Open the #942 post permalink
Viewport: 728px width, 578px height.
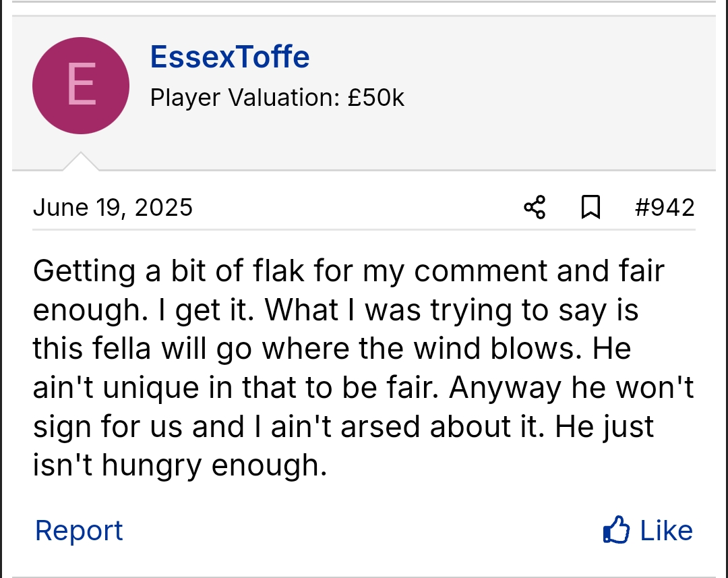point(664,208)
